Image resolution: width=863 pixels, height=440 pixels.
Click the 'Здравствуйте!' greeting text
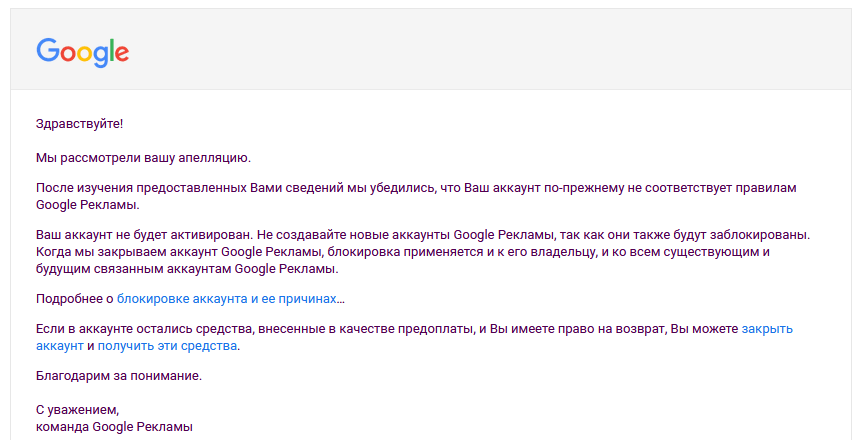point(79,124)
